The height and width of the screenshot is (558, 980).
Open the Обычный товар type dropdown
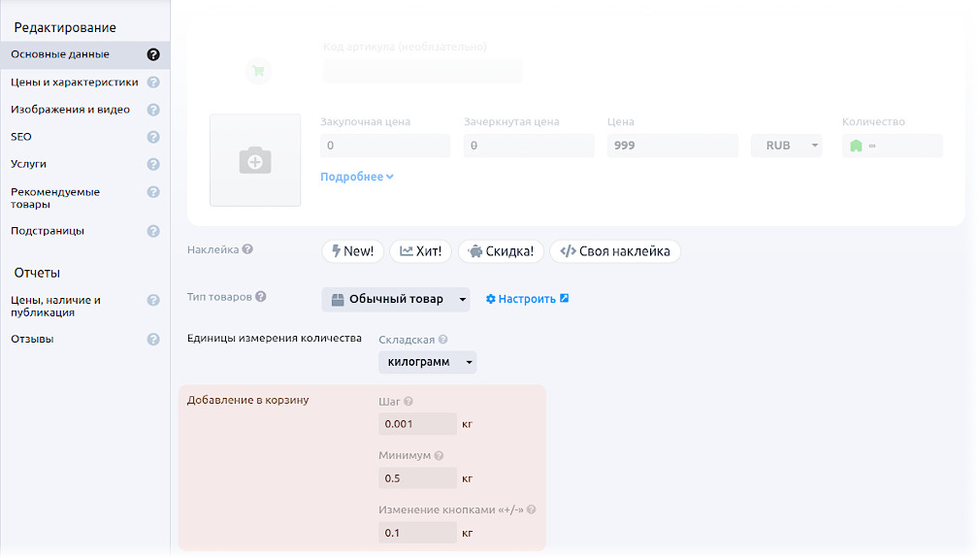(x=396, y=299)
